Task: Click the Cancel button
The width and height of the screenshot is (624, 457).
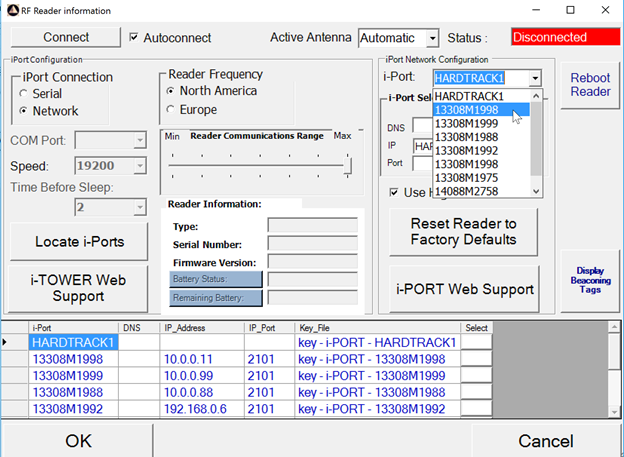Action: coord(546,441)
